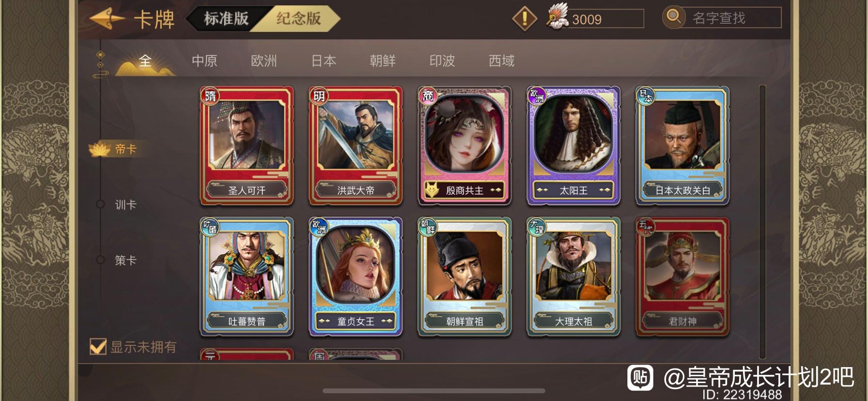Click the 隋 dynasty badge on 圣人可汗 card

[210, 95]
